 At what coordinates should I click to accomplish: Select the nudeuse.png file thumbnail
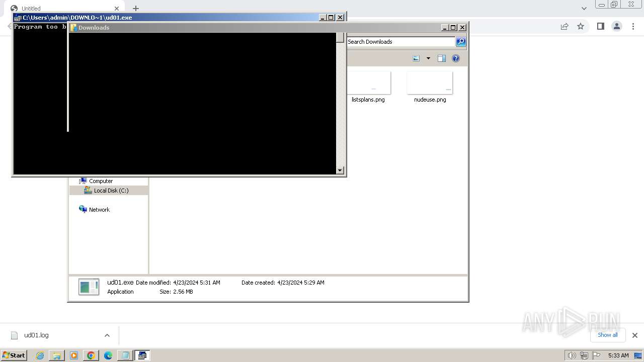[430, 83]
